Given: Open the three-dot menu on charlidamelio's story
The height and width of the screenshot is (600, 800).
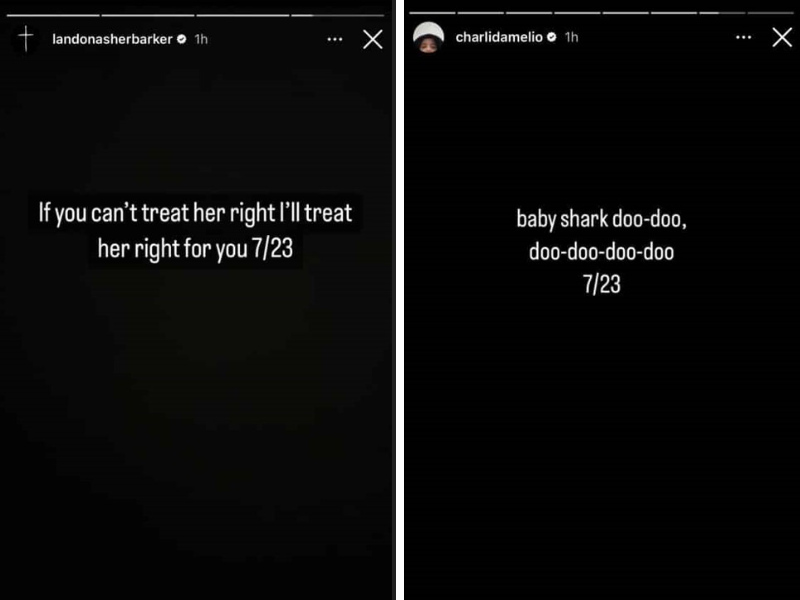Looking at the screenshot, I should [x=743, y=37].
